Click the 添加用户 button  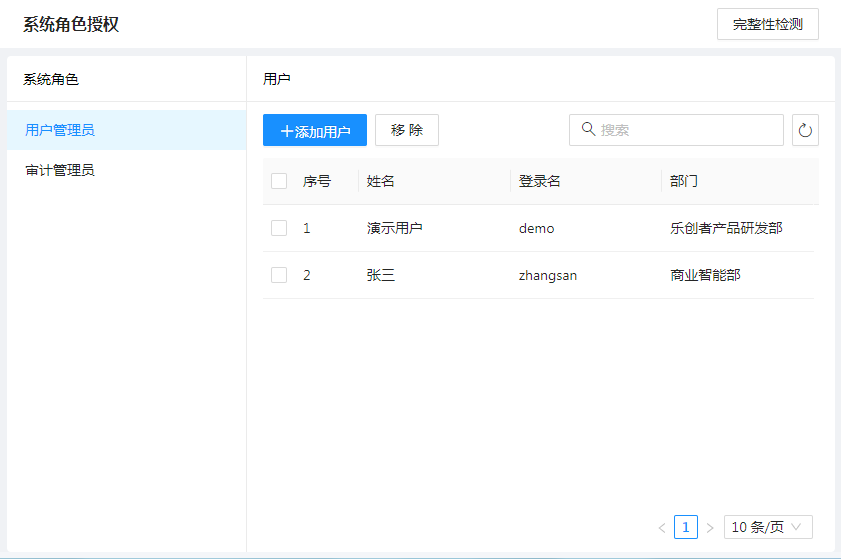[315, 130]
